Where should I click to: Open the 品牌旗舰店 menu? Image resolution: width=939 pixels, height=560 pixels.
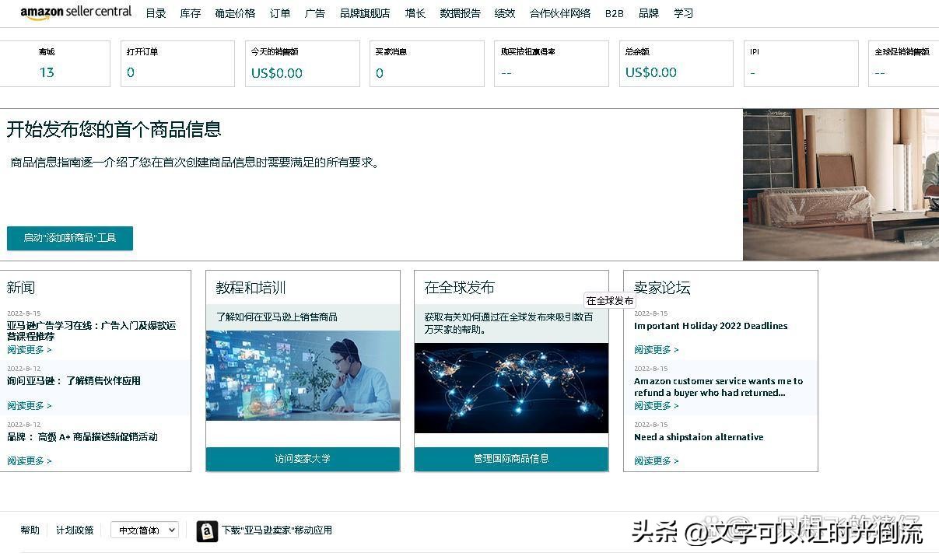point(365,13)
